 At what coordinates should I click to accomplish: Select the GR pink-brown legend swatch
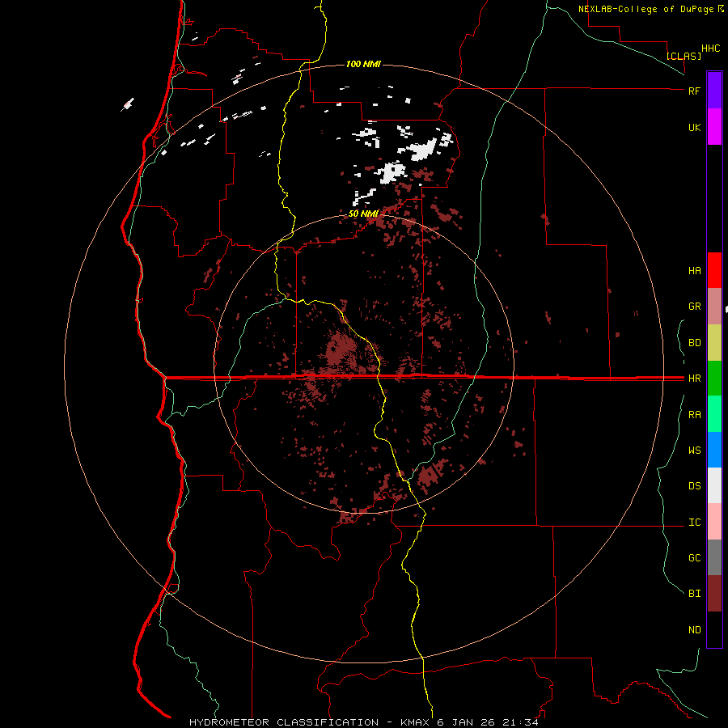(714, 307)
